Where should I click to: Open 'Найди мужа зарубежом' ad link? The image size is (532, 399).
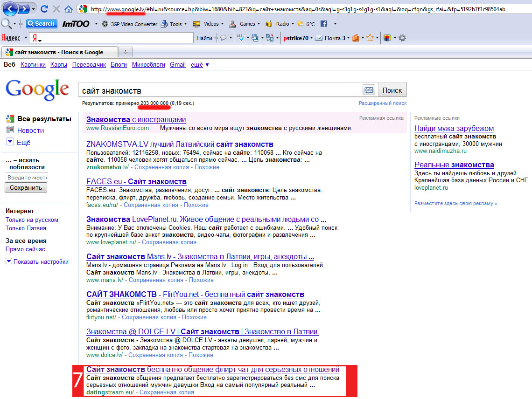pyautogui.click(x=454, y=129)
